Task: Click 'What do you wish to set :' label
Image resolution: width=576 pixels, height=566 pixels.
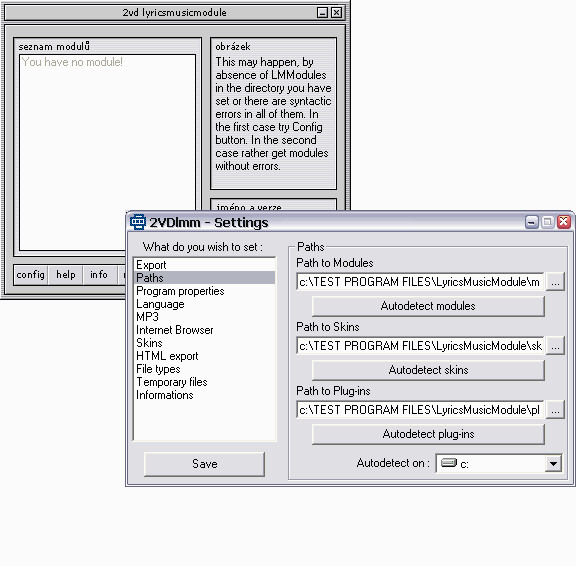Action: coord(203,247)
